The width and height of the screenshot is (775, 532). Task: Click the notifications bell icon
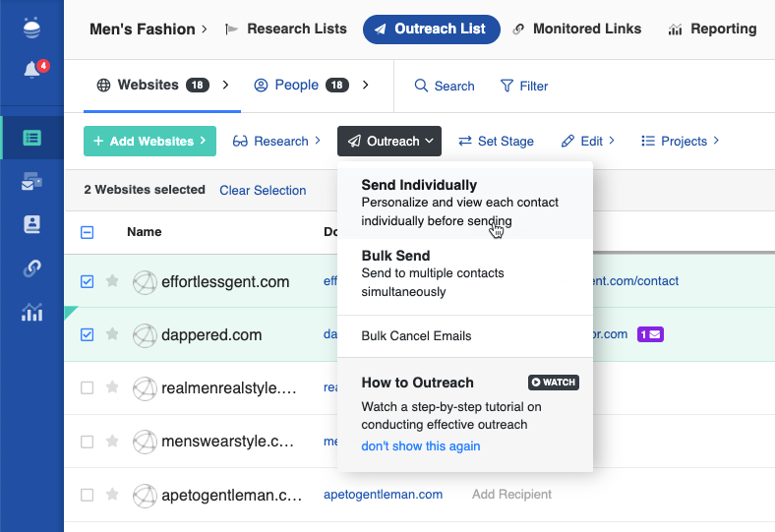tap(31, 71)
